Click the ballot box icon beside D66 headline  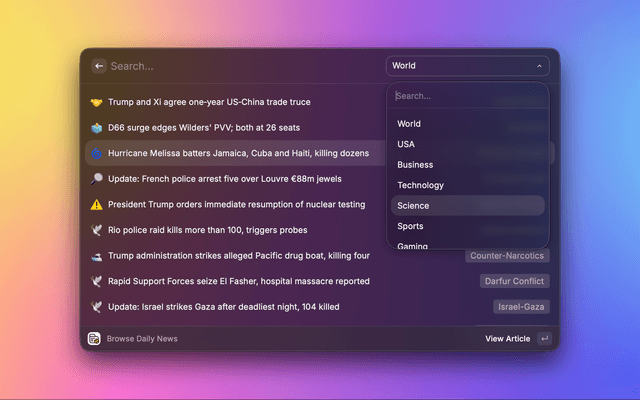(x=96, y=128)
